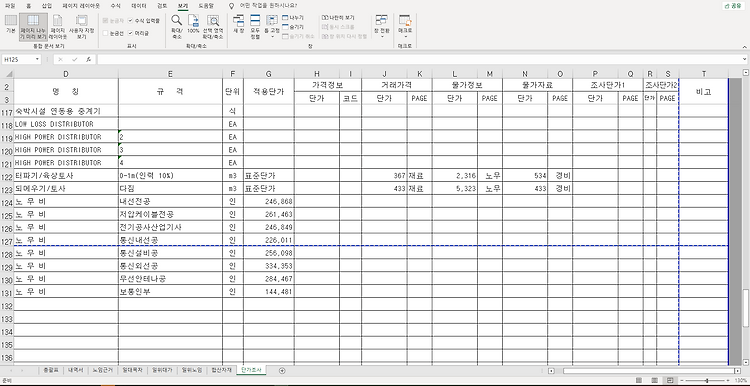
Task: Adjust the zoom slider in status bar
Action: pos(707,380)
